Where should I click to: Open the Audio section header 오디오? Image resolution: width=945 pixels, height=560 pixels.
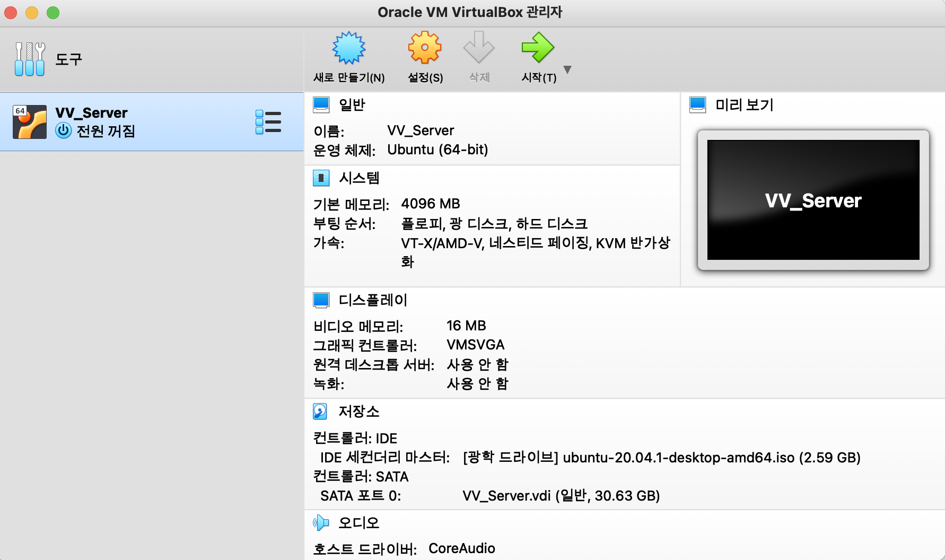pos(359,523)
